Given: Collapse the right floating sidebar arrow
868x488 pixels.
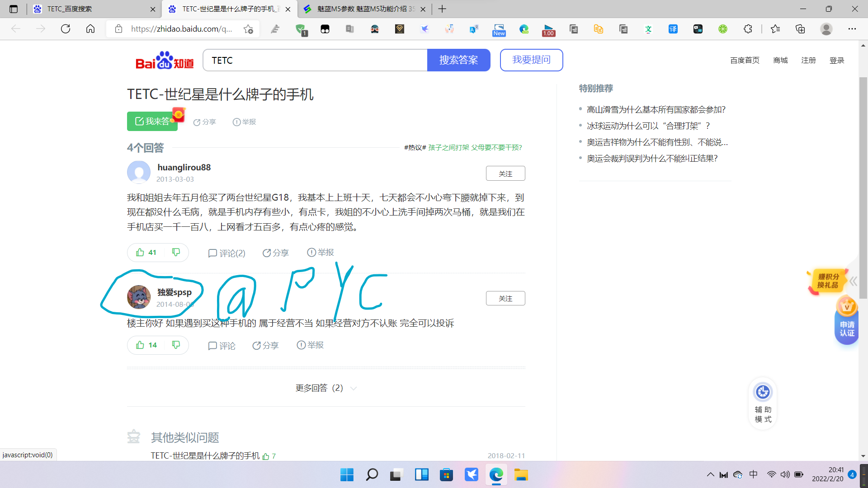Looking at the screenshot, I should (x=853, y=281).
